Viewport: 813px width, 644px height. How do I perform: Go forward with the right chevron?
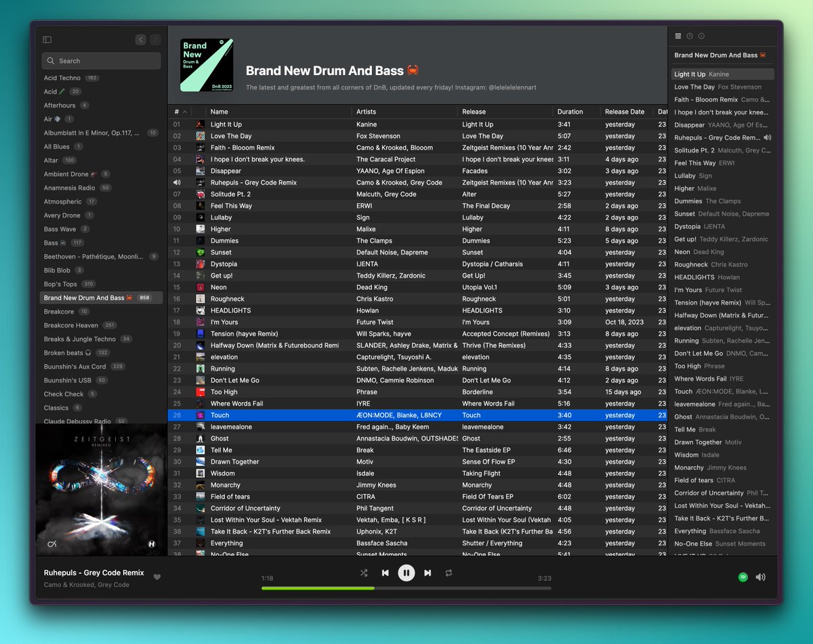pyautogui.click(x=155, y=40)
